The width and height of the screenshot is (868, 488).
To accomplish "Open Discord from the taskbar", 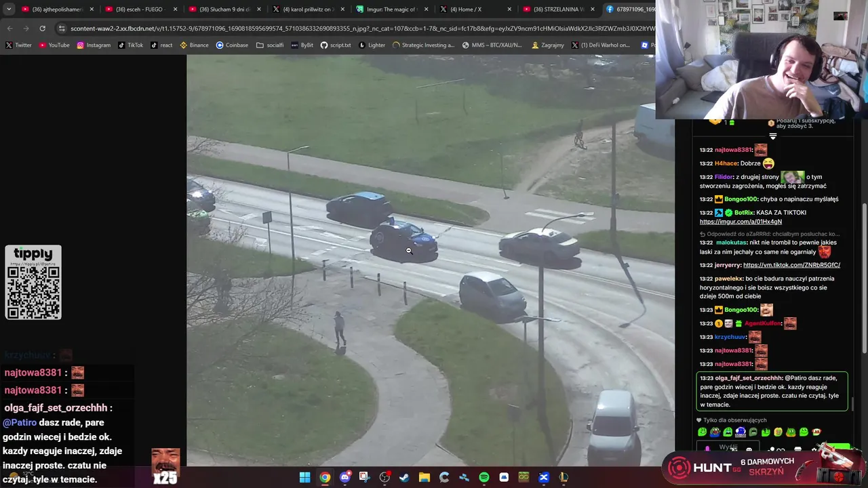I will (344, 477).
